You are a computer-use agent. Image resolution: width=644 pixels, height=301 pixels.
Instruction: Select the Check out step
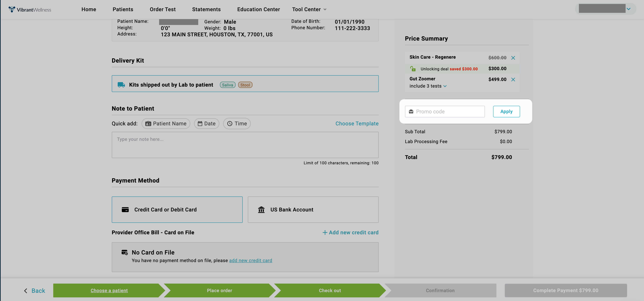[x=330, y=290]
